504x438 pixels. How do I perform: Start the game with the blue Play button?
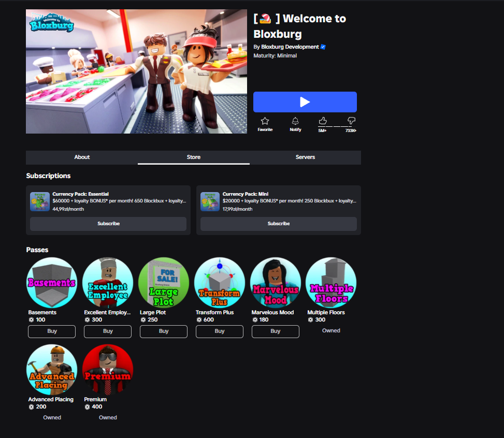pos(305,102)
